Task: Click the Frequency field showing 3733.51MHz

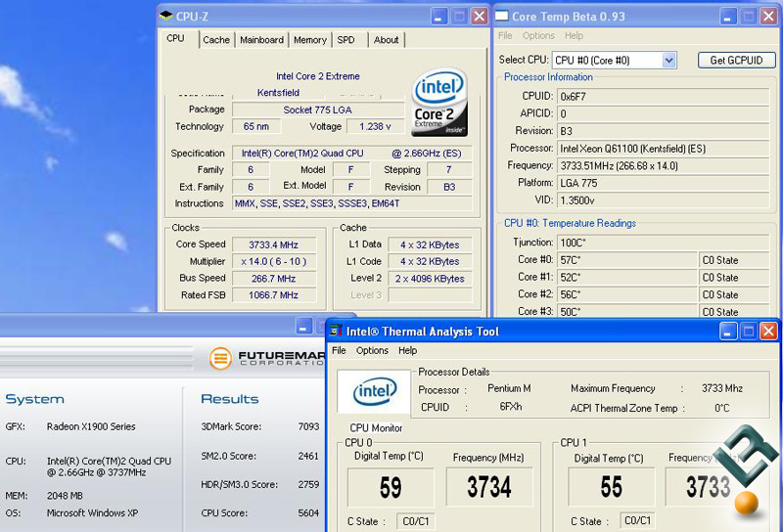Action: tap(663, 165)
